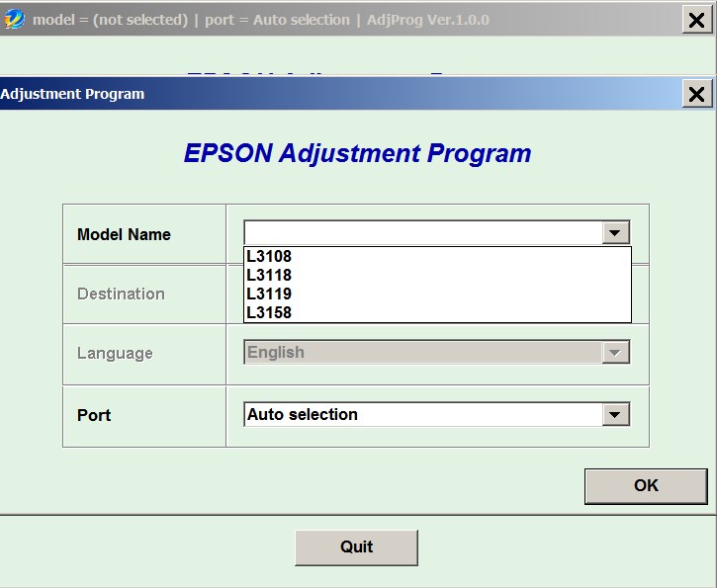Click the EPSON Adjustment Program heading
Screen dimensions: 717x588
[357, 153]
